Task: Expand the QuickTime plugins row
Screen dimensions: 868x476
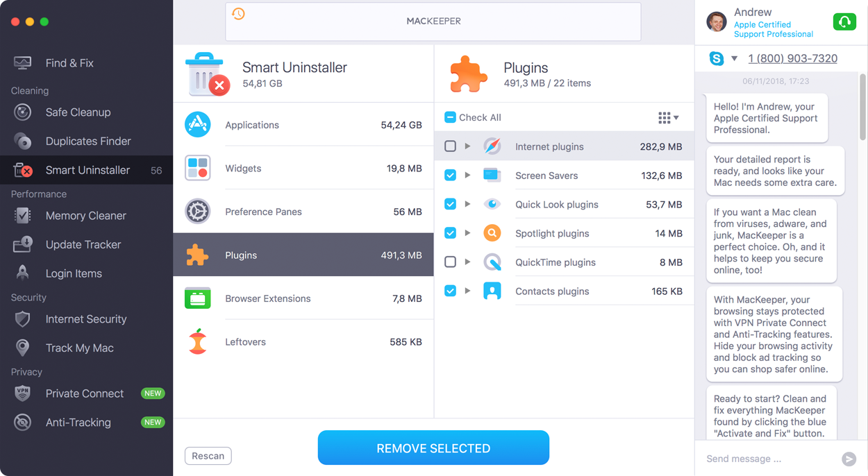Action: (468, 262)
